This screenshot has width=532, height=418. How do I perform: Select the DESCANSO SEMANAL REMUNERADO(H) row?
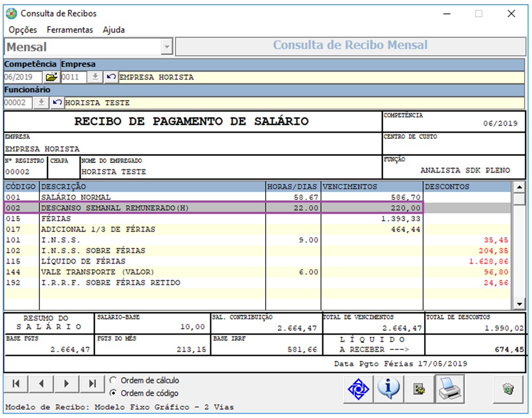tap(257, 208)
